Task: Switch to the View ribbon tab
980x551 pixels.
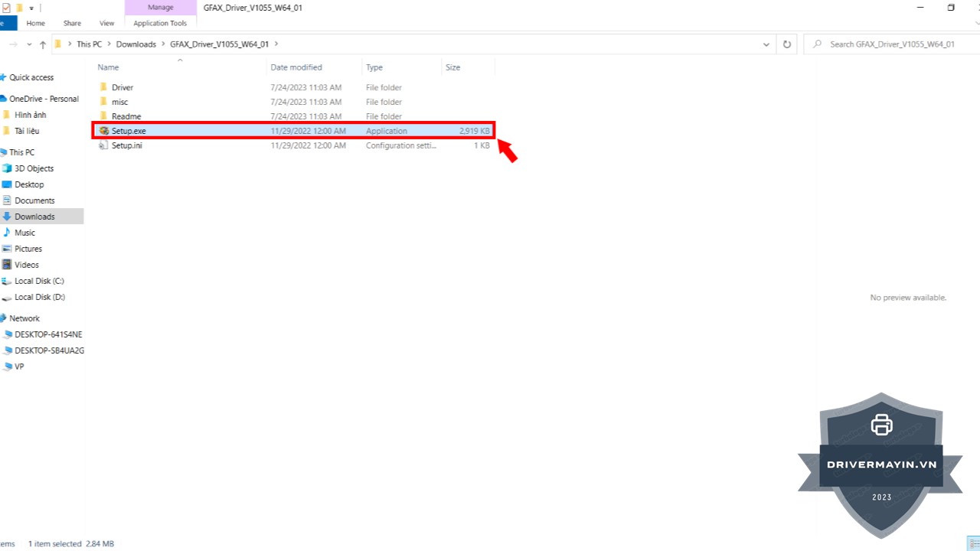Action: coord(107,23)
